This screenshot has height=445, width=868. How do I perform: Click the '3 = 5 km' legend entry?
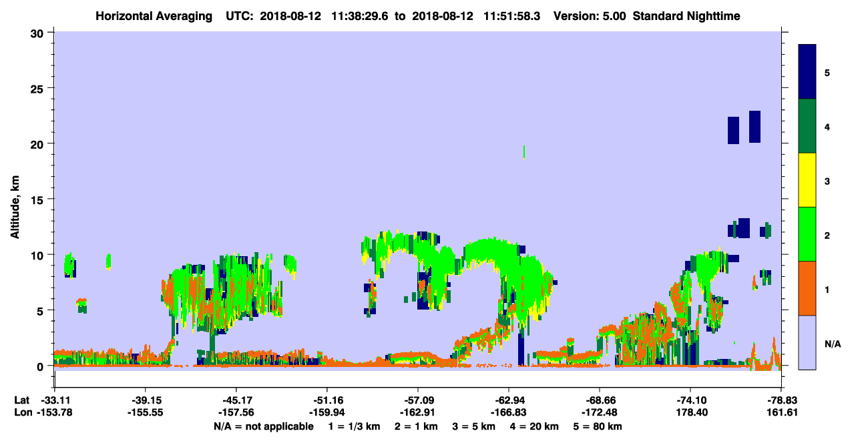point(473,426)
